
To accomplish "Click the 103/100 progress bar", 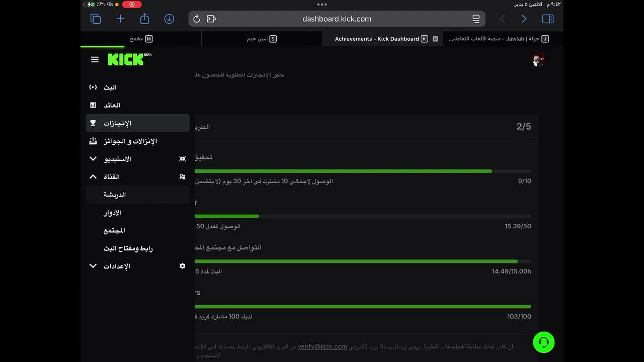I will click(x=363, y=307).
